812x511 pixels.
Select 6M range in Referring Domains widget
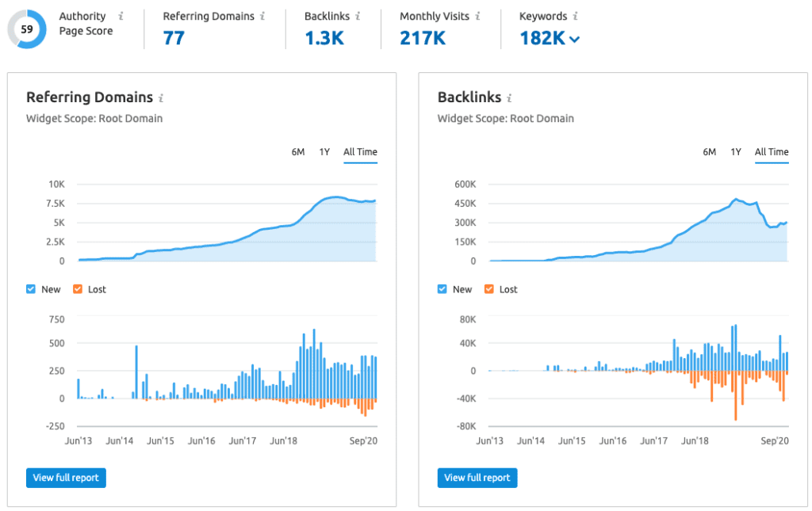pyautogui.click(x=298, y=152)
